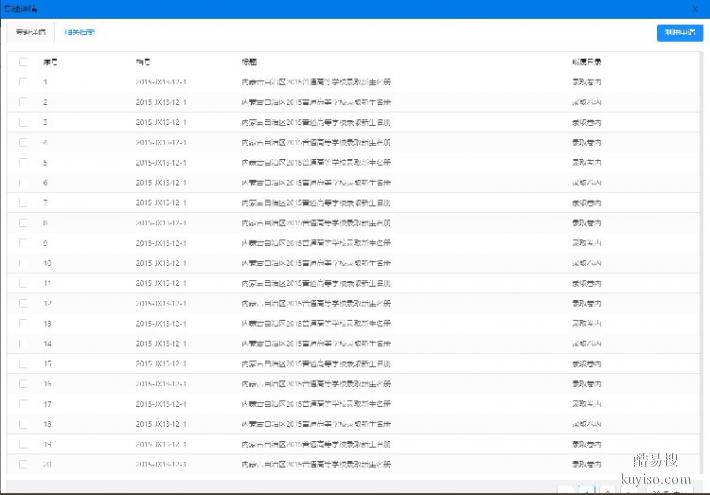
Task: Open the title text in row 13
Action: click(316, 323)
